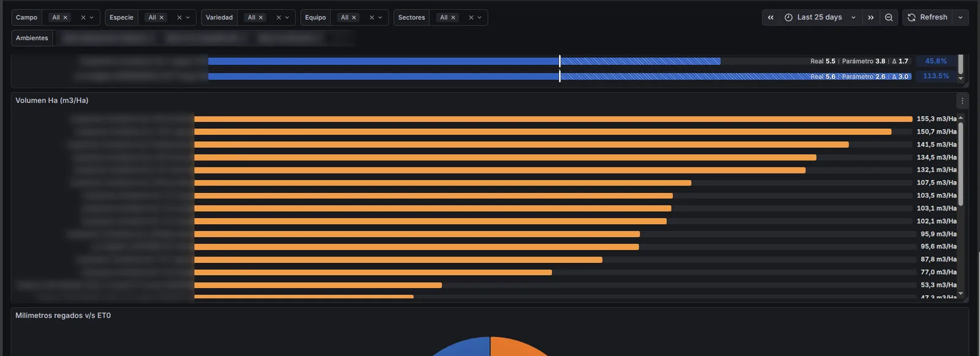The height and width of the screenshot is (356, 980).
Task: Zoom out the time range
Action: pos(889,18)
